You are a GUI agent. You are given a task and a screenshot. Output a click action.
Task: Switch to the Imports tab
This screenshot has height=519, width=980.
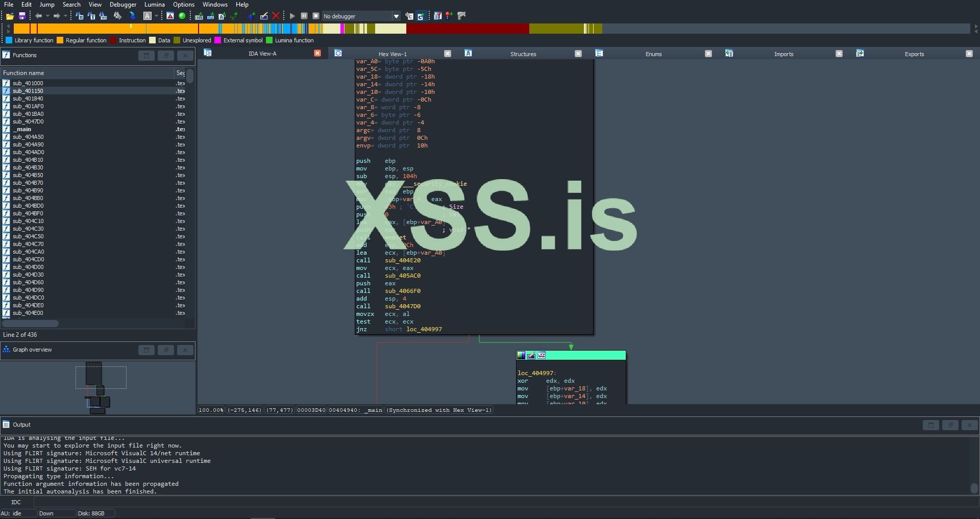(783, 54)
